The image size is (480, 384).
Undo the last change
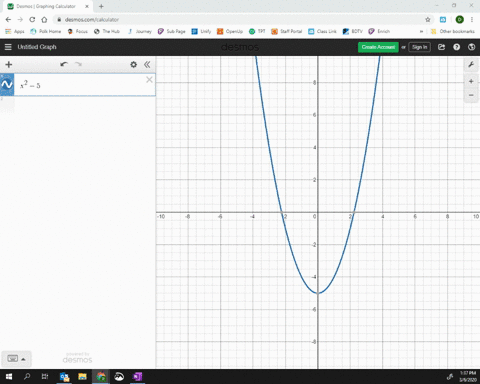click(64, 64)
